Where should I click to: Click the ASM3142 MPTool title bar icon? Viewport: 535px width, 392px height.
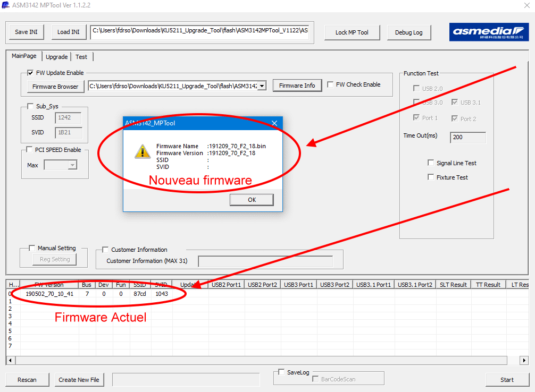(x=5, y=5)
